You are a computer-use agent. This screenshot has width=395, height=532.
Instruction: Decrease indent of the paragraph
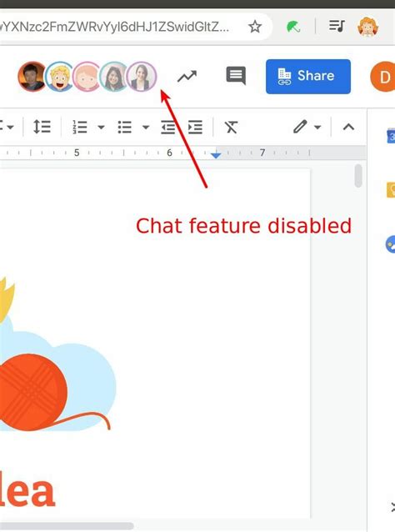click(x=168, y=128)
